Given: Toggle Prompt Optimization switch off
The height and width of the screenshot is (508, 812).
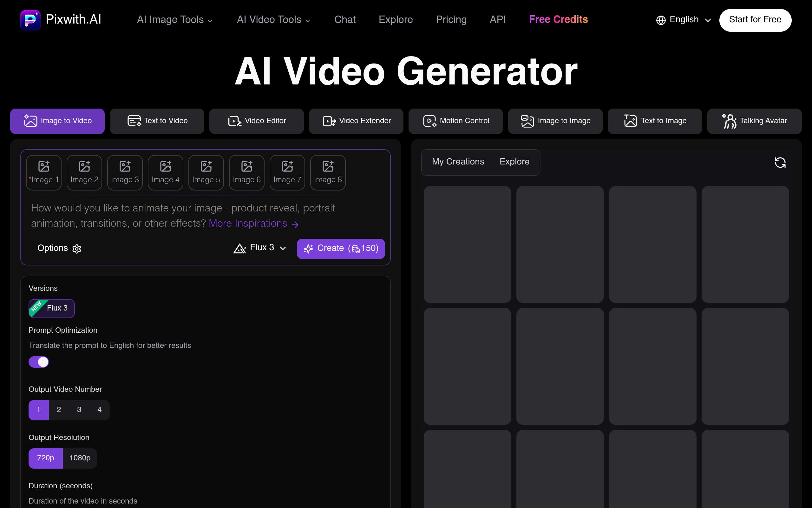Looking at the screenshot, I should 39,362.
